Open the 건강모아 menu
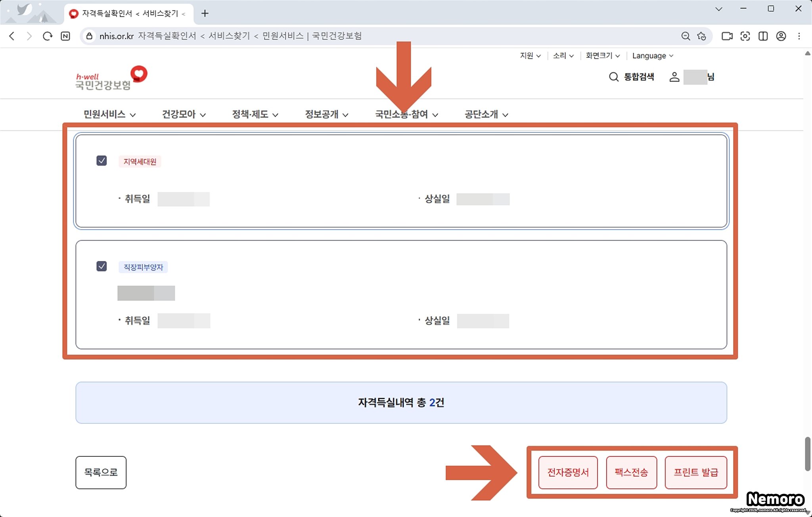The image size is (812, 517). (x=184, y=115)
